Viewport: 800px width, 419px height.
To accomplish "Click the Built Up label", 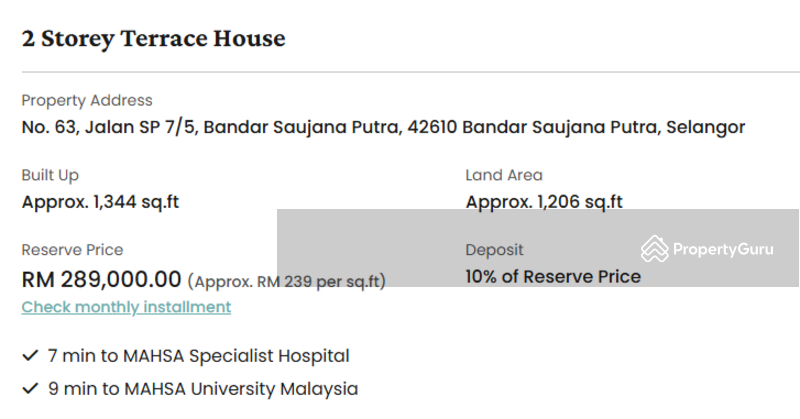I will pos(50,175).
